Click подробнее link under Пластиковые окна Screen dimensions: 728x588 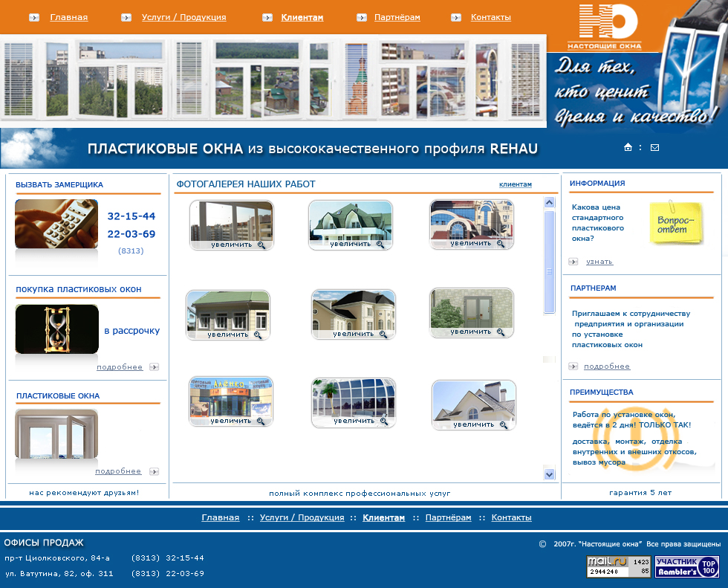[x=118, y=471]
